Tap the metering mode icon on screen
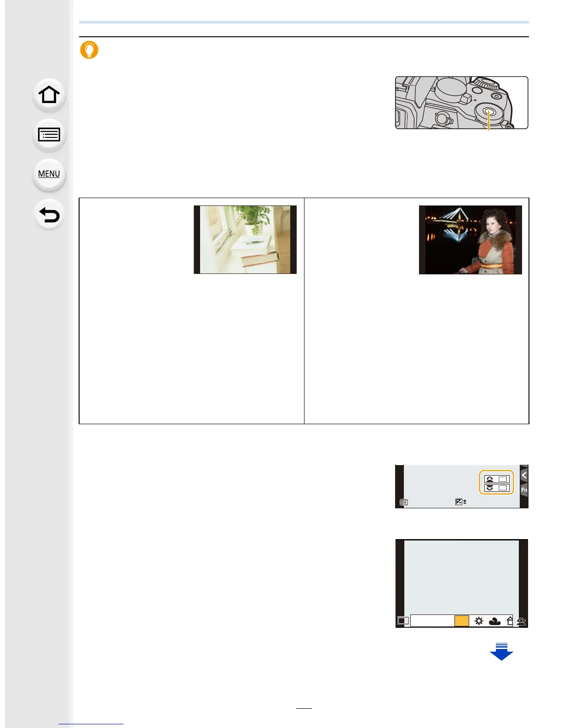The width and height of the screenshot is (563, 728). coord(404,502)
